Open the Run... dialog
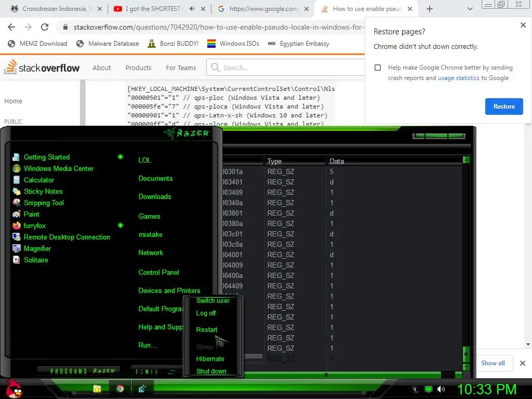Screen dimensions: 532x399 [147, 345]
